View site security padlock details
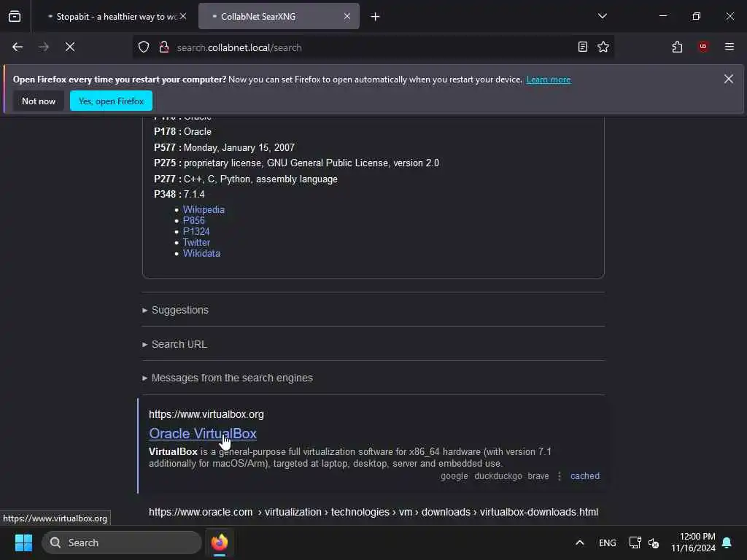Screen dimensions: 747x560 click(164, 47)
